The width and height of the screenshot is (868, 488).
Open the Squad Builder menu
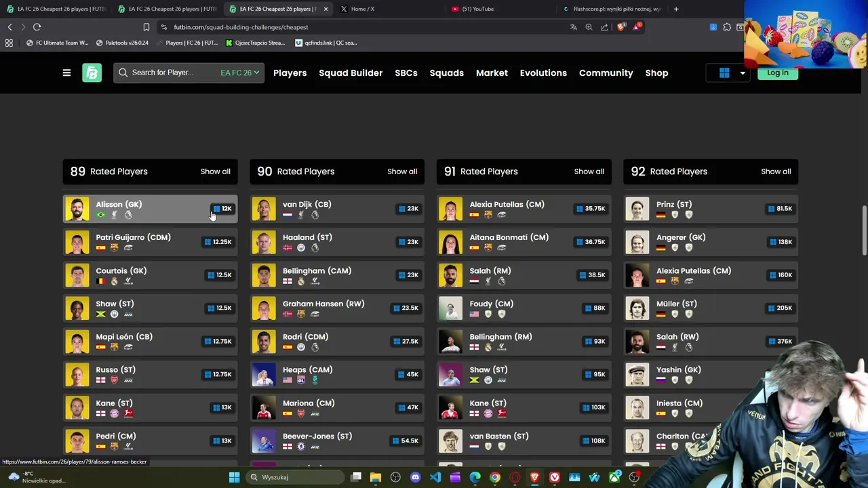pos(351,73)
